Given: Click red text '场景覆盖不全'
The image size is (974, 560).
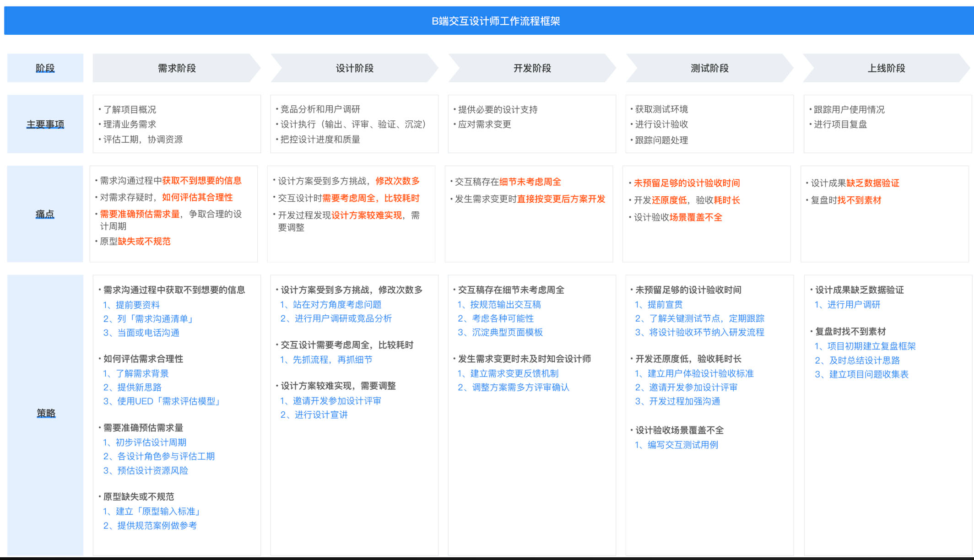Looking at the screenshot, I should 696,217.
